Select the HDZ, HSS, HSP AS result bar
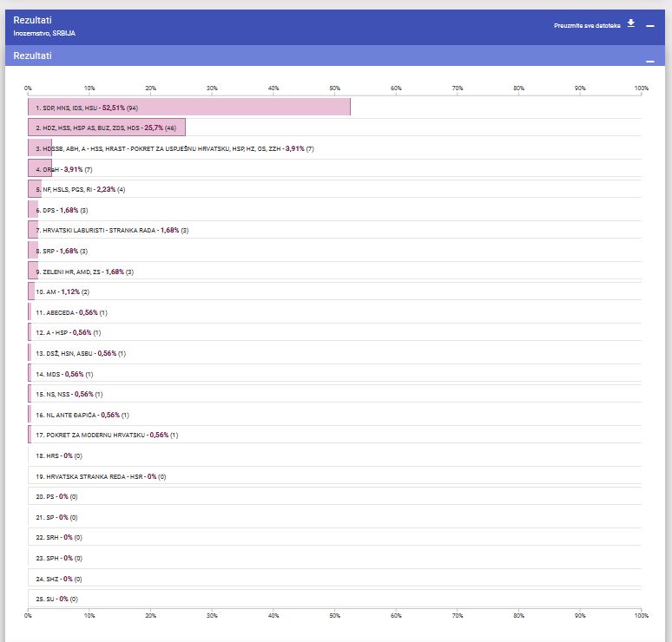 point(107,128)
